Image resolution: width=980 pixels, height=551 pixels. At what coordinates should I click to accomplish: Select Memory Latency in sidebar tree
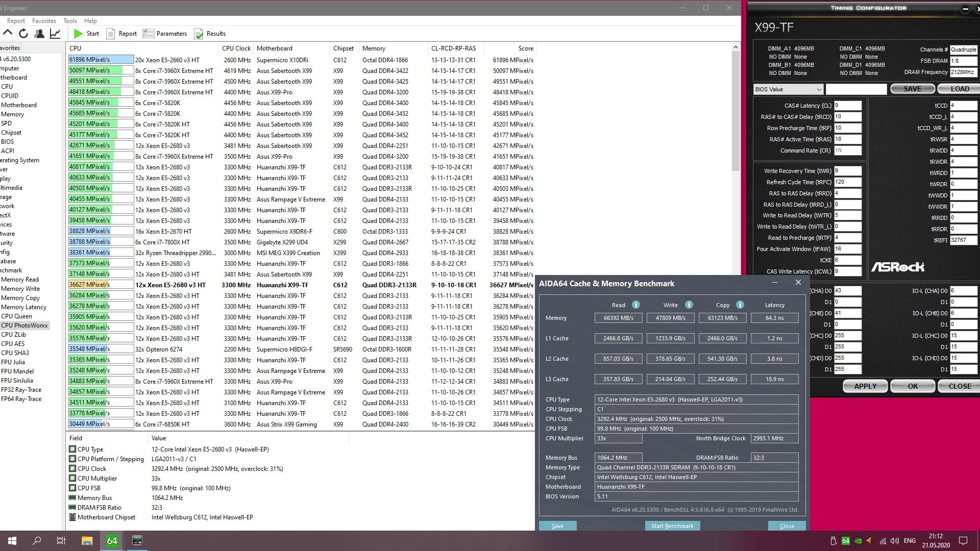(x=23, y=307)
